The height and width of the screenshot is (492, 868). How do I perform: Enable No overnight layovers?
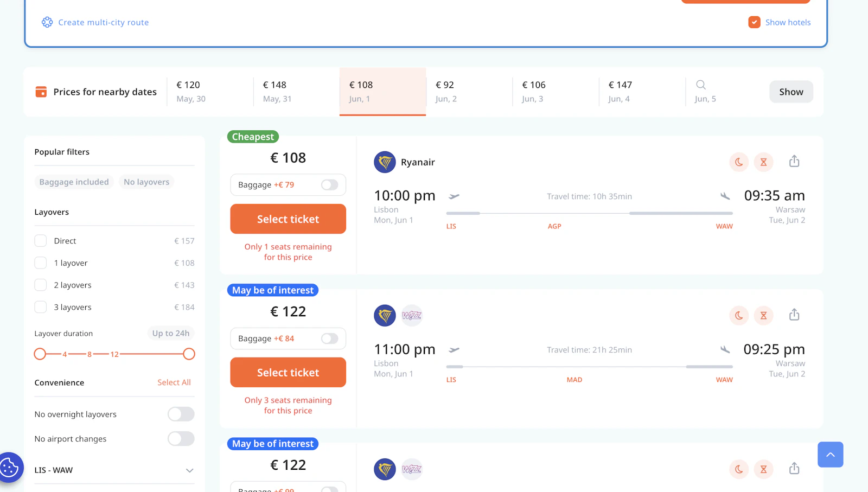pos(181,414)
